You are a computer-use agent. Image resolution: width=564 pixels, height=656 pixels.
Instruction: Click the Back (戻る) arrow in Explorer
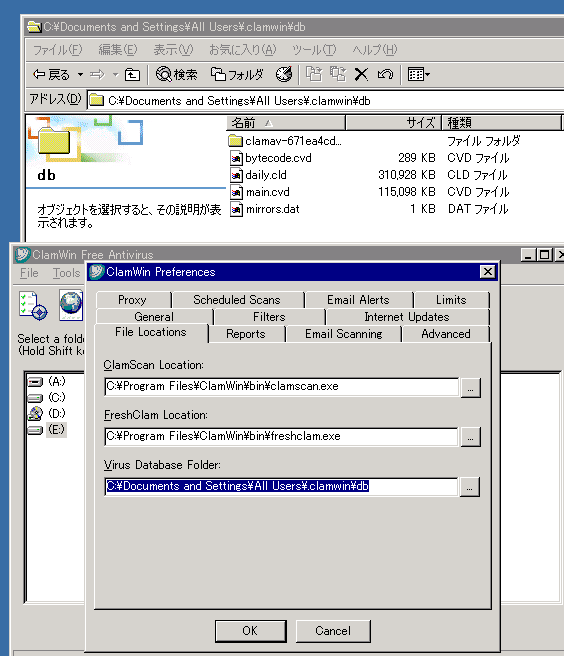[x=51, y=75]
